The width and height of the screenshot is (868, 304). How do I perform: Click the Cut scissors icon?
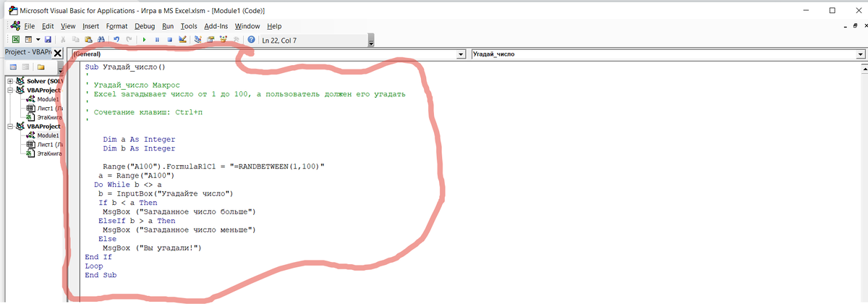(64, 39)
